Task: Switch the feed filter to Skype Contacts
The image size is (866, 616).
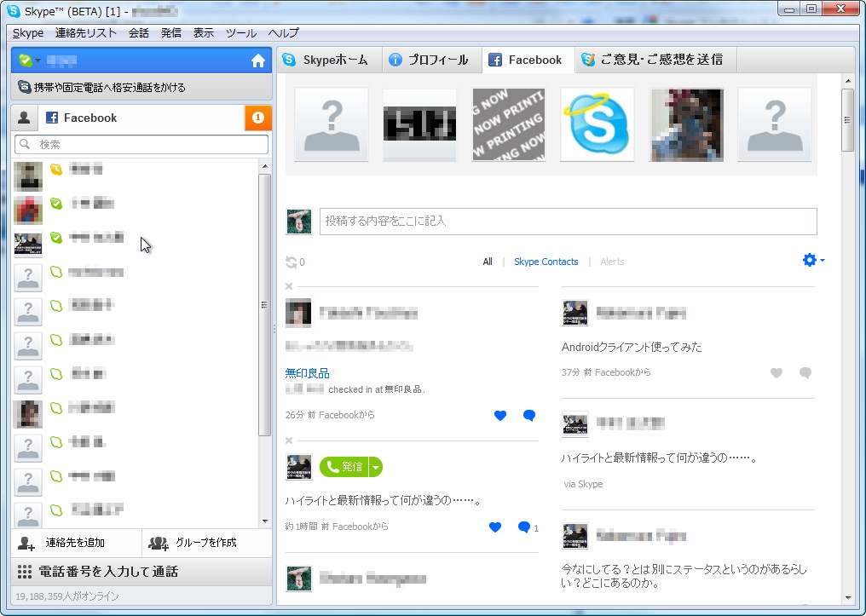Action: click(x=546, y=262)
